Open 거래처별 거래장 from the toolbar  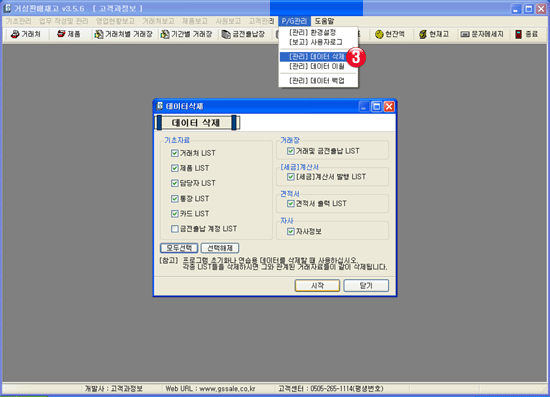pos(123,34)
